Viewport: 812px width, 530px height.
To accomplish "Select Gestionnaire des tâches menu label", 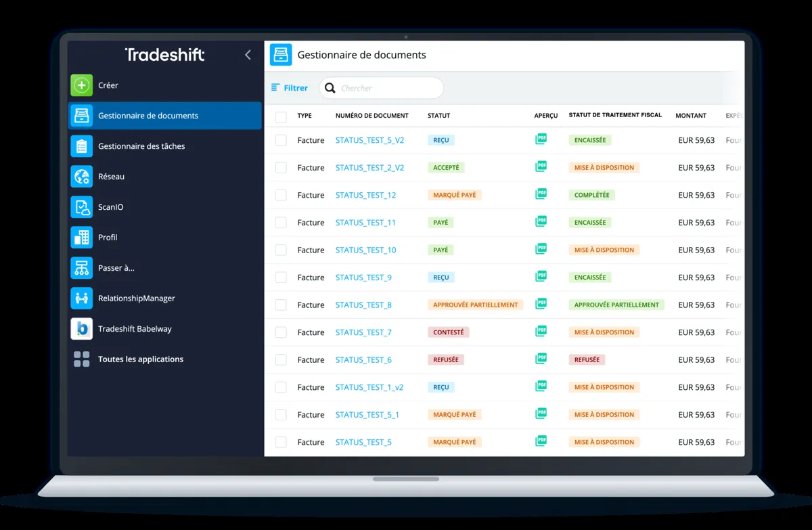I will (141, 146).
